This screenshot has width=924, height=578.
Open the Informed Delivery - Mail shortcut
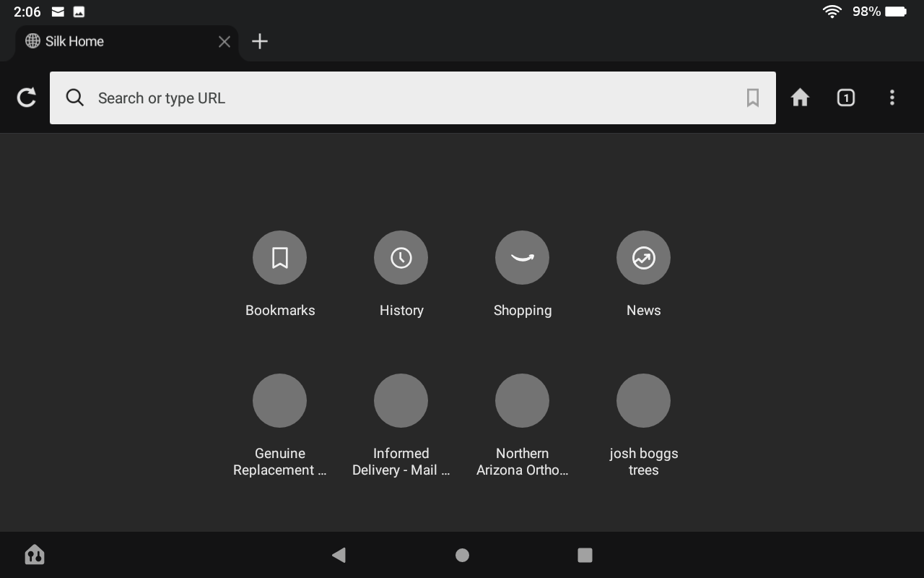[x=401, y=426]
